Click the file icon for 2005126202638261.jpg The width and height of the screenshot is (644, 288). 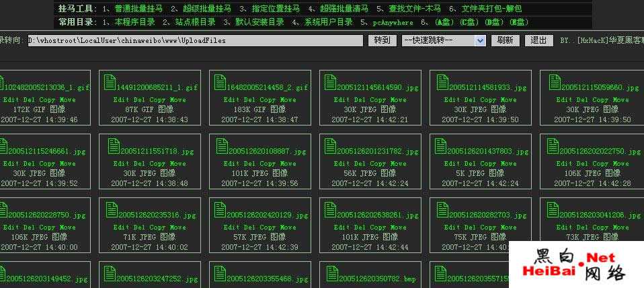point(330,209)
